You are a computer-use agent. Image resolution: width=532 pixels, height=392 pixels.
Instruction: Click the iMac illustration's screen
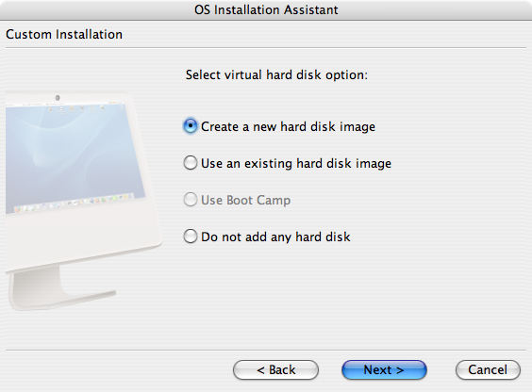(x=73, y=155)
